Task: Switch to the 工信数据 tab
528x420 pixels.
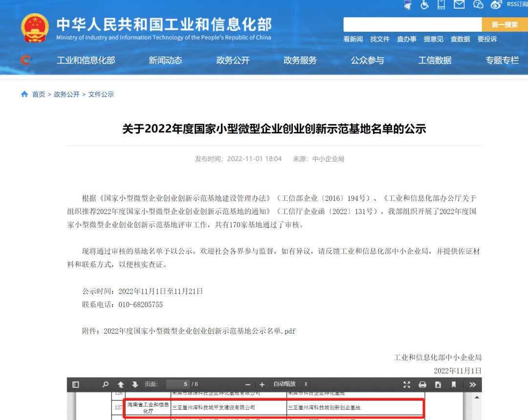Action: (435, 60)
